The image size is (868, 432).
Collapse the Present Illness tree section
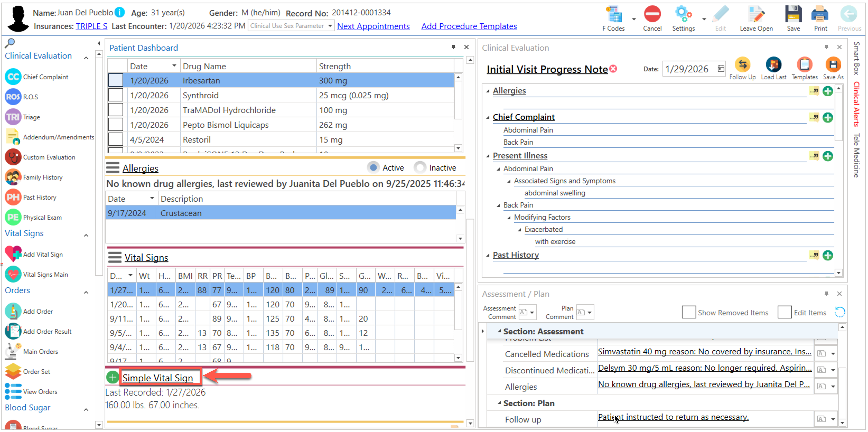[x=488, y=156]
